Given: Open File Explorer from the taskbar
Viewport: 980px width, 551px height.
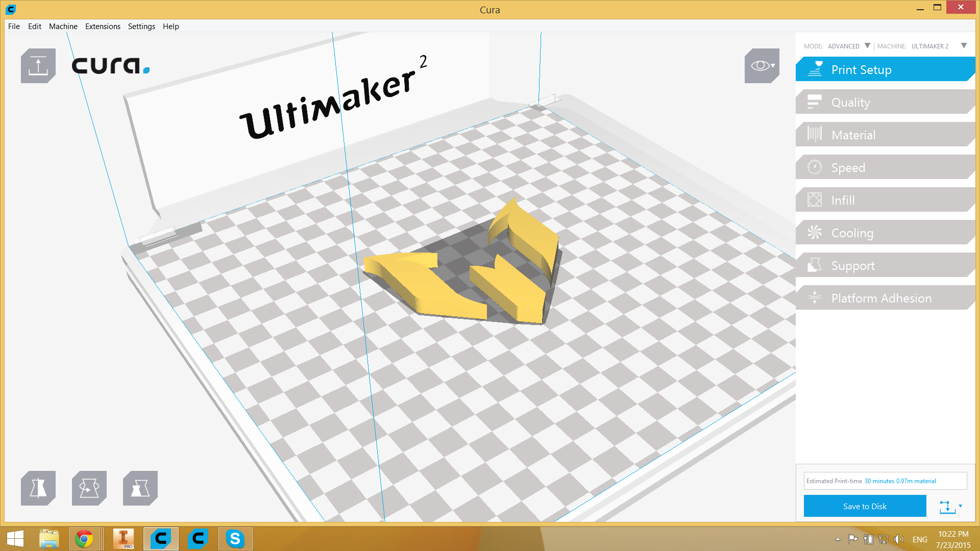Looking at the screenshot, I should pyautogui.click(x=49, y=539).
